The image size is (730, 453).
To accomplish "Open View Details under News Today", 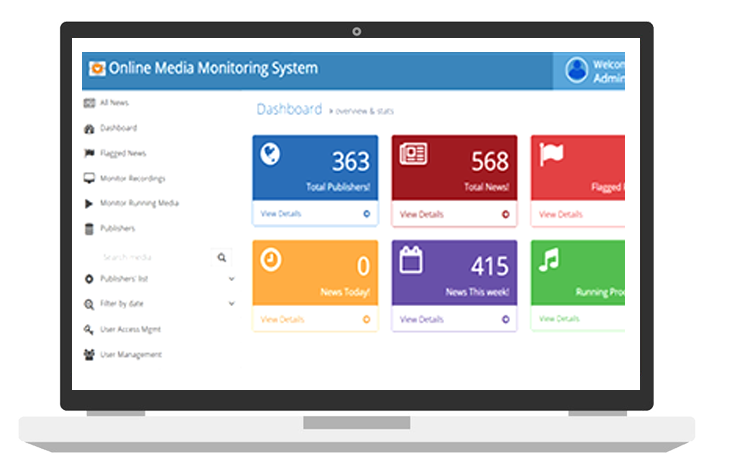I will coord(281,319).
